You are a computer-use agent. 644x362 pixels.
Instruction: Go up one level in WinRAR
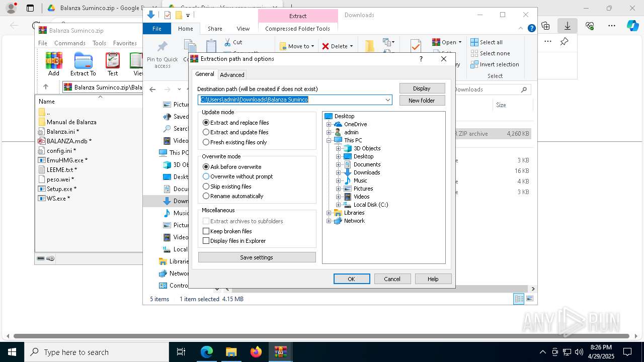[46, 87]
